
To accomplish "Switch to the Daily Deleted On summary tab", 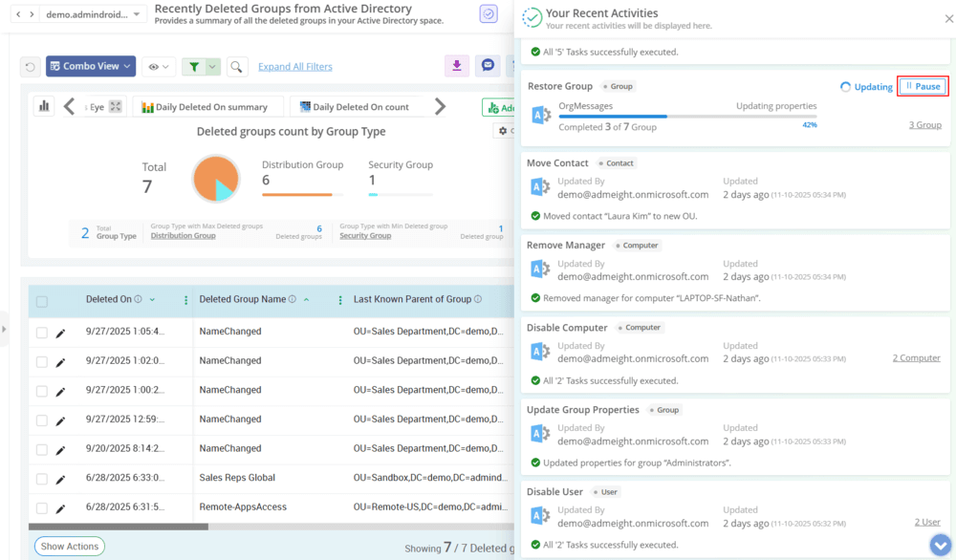I will (x=207, y=106).
